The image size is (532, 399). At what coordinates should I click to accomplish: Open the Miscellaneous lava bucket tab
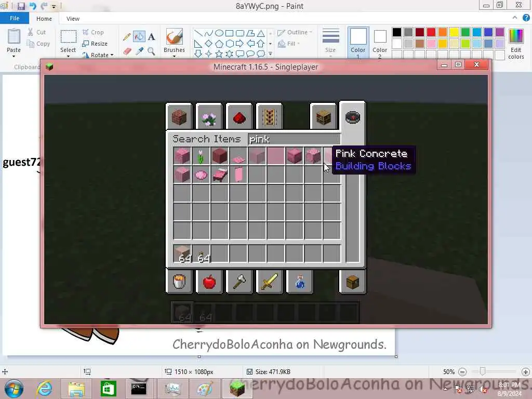(179, 282)
